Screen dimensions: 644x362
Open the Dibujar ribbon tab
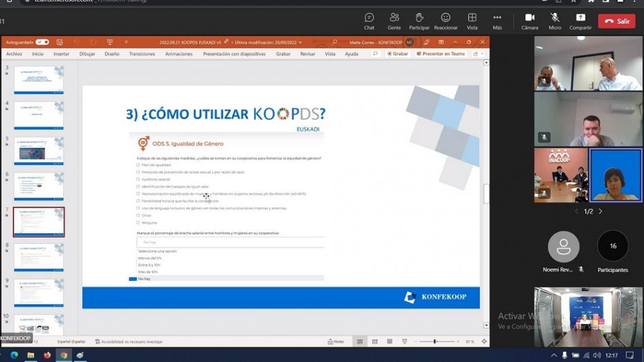coord(87,54)
